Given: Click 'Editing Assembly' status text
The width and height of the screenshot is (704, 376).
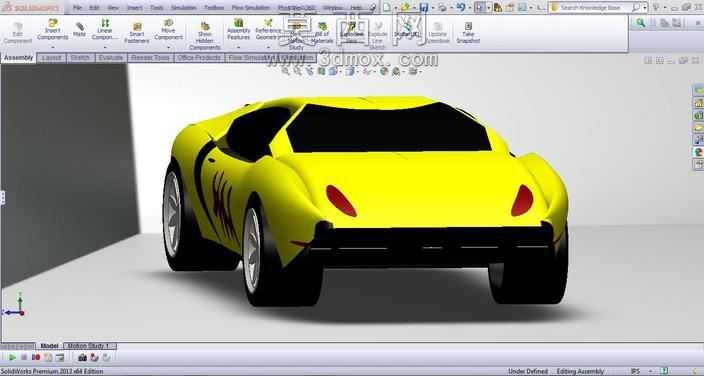Looking at the screenshot, I should [580, 372].
